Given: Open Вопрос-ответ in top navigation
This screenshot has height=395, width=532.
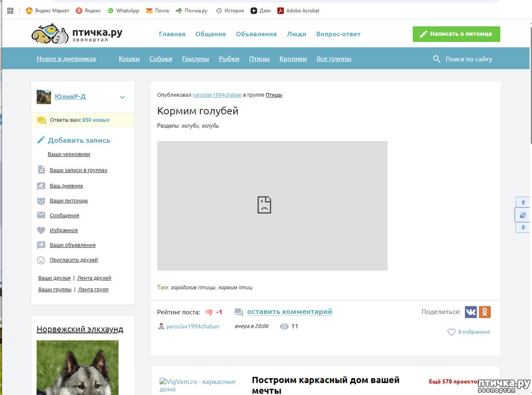Looking at the screenshot, I should click(x=338, y=34).
